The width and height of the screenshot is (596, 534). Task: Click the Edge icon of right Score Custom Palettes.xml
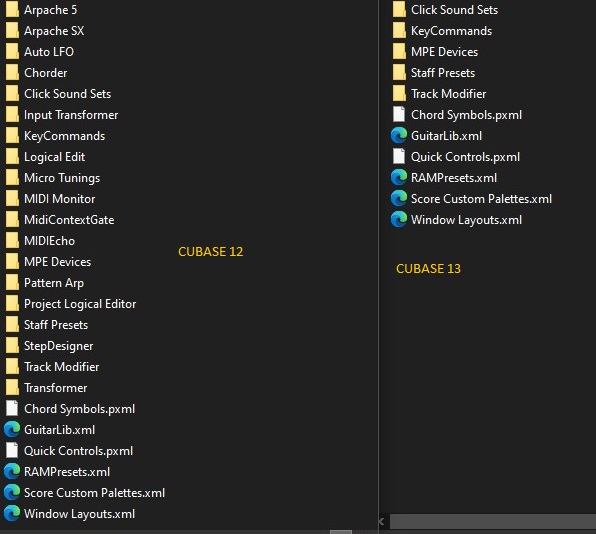(399, 199)
